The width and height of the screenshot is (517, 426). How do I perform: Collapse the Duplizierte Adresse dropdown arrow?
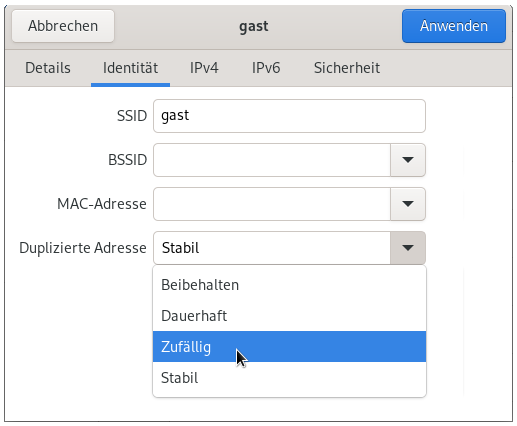coord(408,248)
